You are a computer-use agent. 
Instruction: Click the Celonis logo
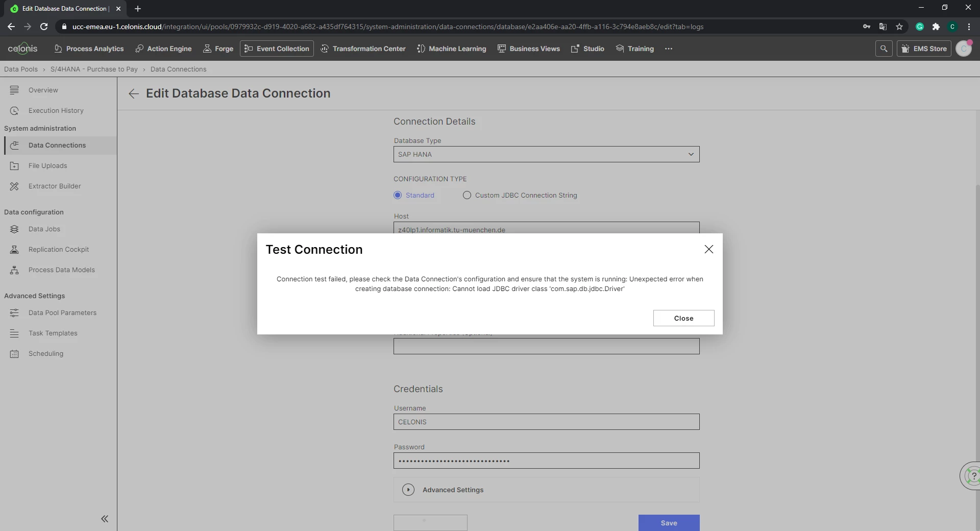[22, 49]
